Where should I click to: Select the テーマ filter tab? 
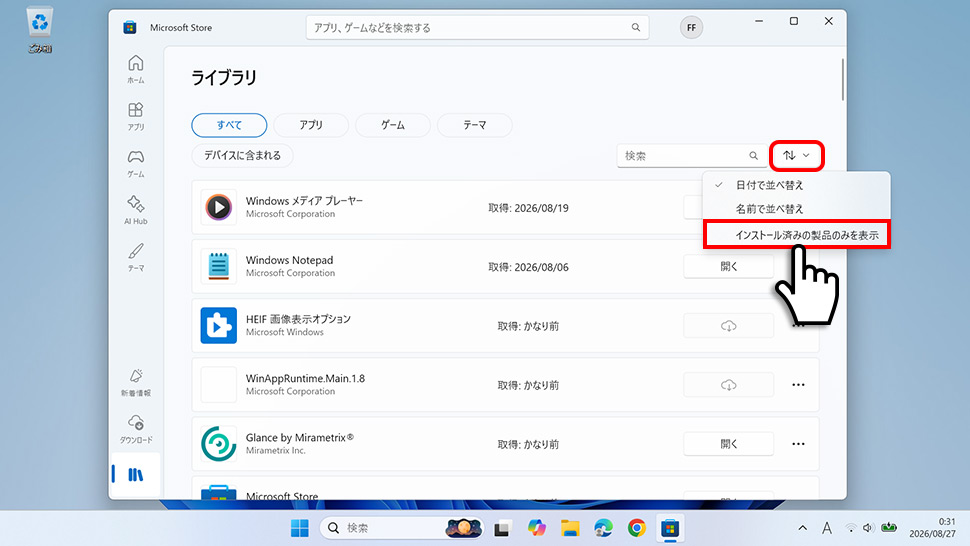tap(474, 125)
